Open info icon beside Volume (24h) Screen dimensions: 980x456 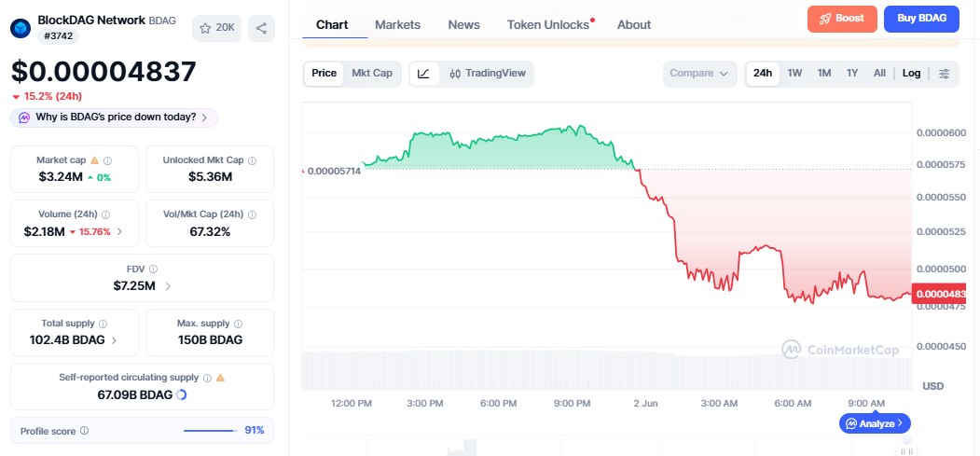tap(105, 214)
